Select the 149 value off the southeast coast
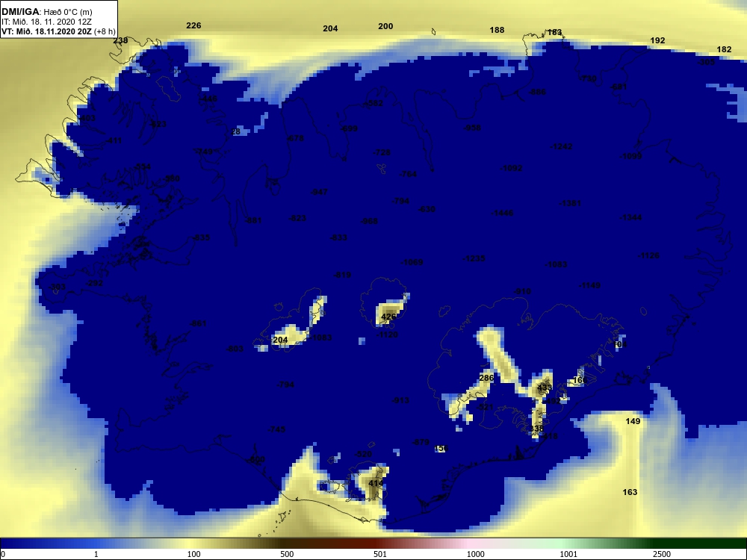747x560 pixels. pos(633,421)
